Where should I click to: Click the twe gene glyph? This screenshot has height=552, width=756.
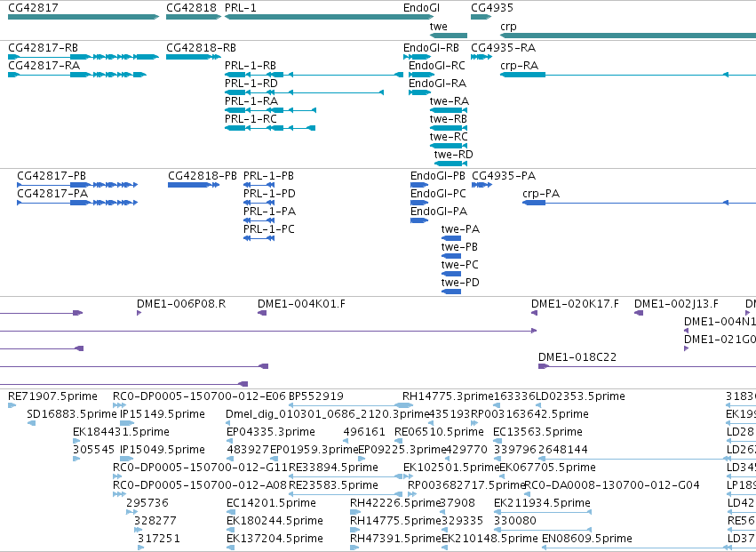tap(449, 36)
